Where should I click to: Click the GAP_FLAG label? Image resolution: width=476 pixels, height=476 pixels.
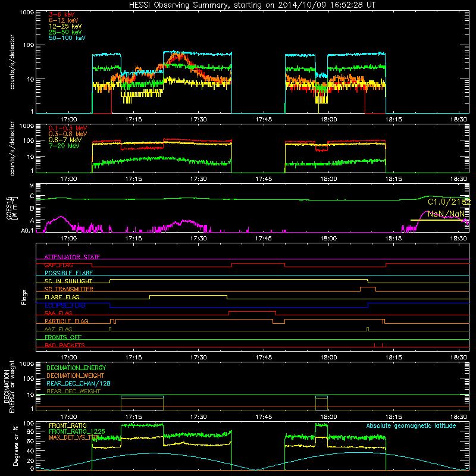click(x=58, y=265)
